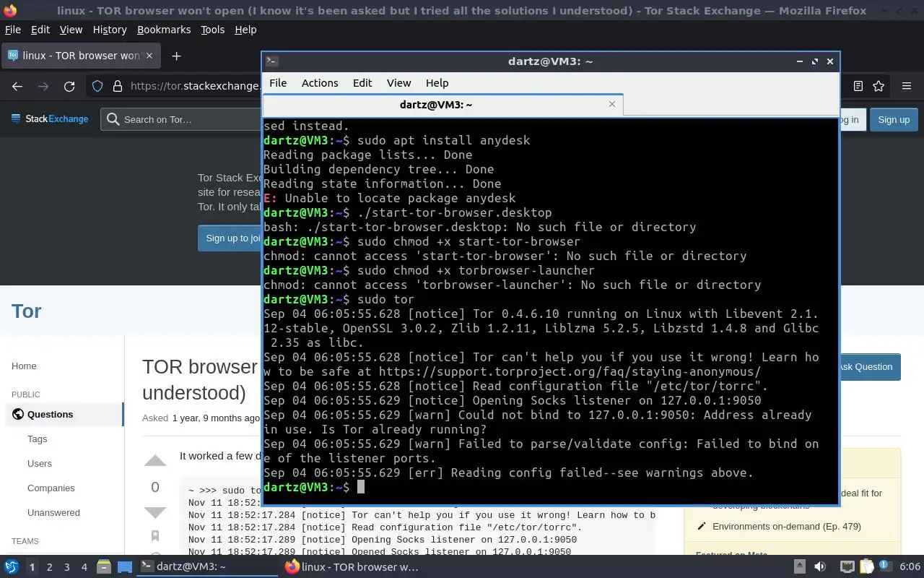
Task: Click the question's Asked 1 year, 9 months ago text
Action: pos(201,418)
